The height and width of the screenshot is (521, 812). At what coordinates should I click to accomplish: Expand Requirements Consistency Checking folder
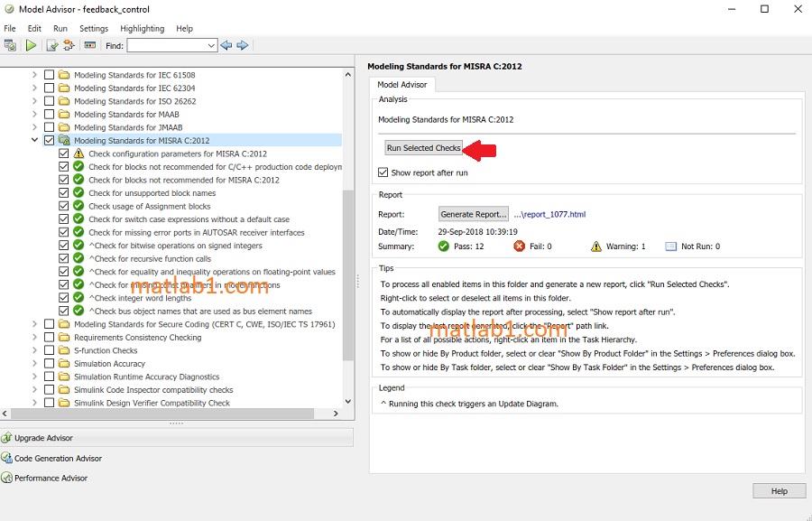tap(34, 338)
